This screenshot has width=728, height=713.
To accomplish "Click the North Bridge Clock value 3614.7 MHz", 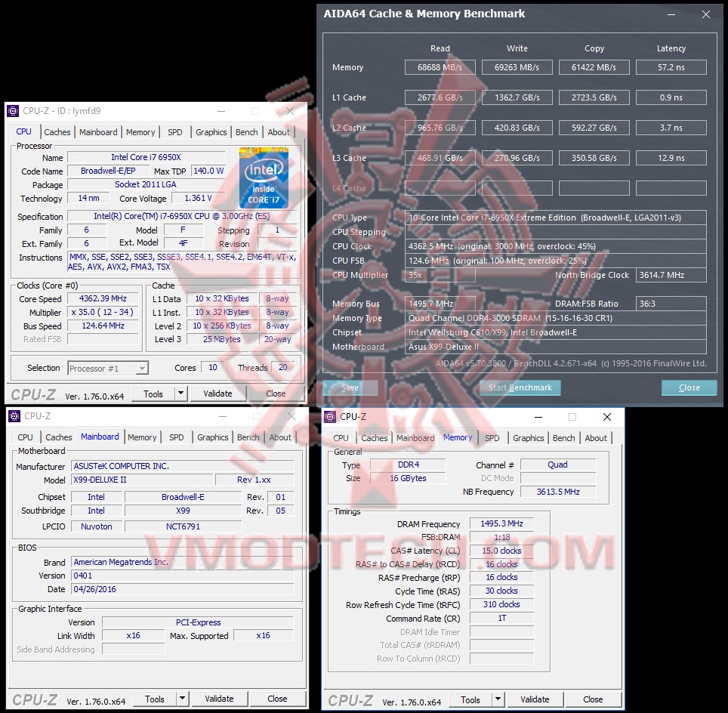I will (x=671, y=275).
